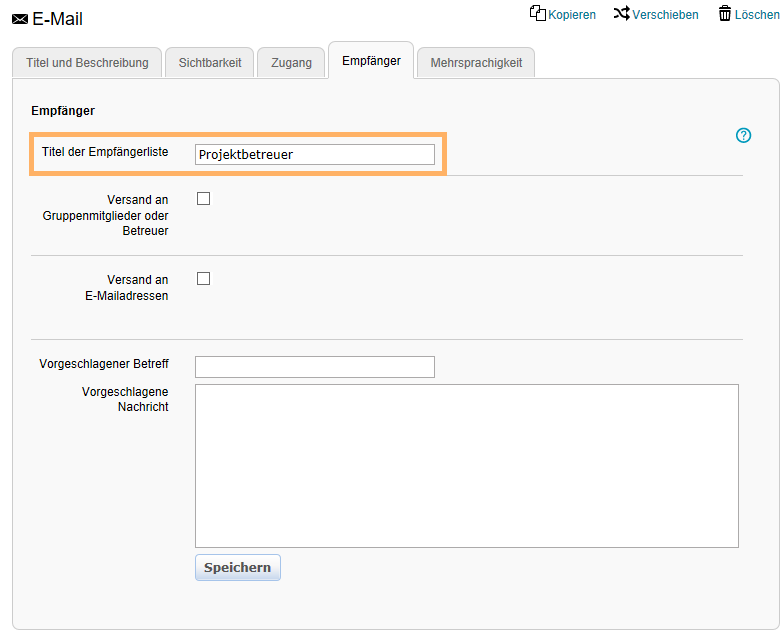Click the shuffle arrows icon for Verschieben

pyautogui.click(x=621, y=14)
